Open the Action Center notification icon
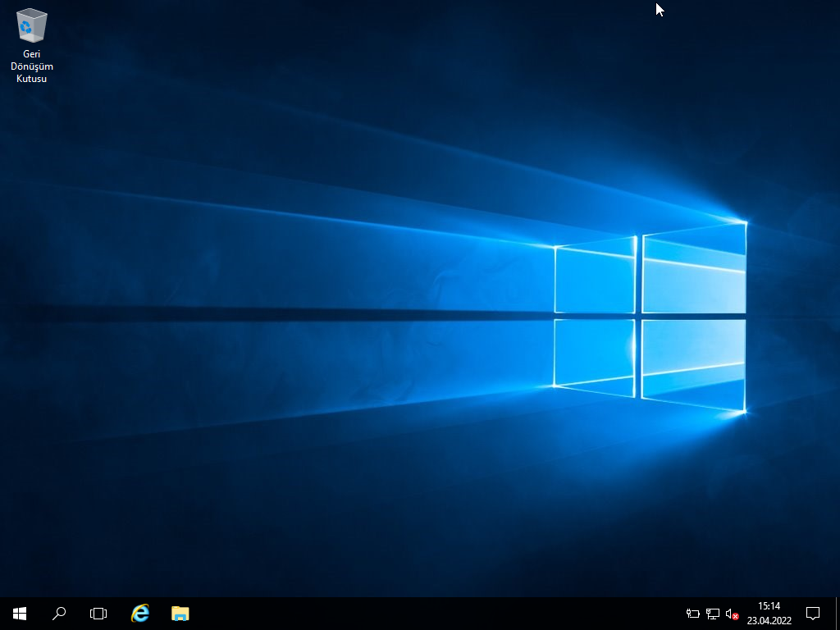The width and height of the screenshot is (840, 630). tap(813, 613)
